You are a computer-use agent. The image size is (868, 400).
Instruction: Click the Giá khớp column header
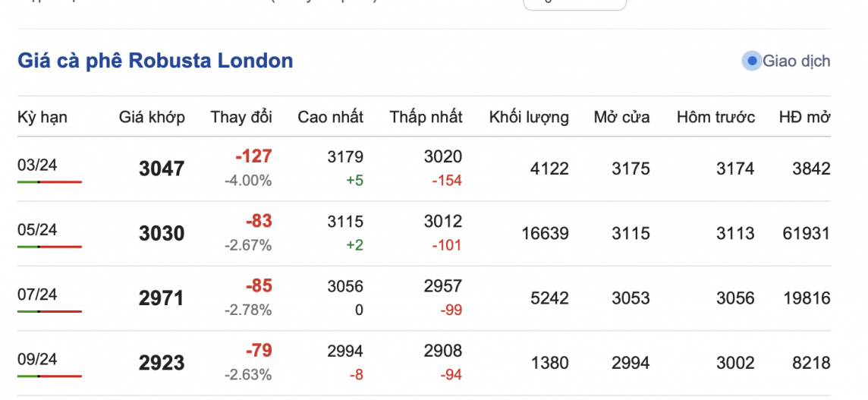[152, 117]
